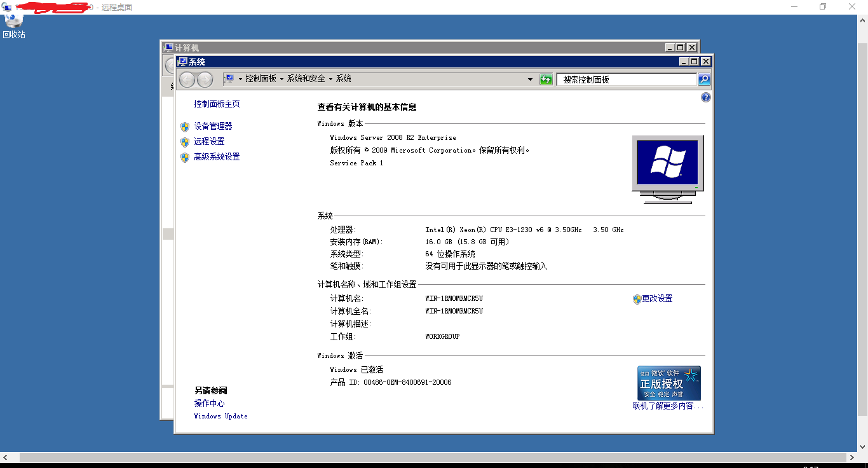Click remote desktop horizontal scrollbar track
868x468 pixels.
pos(433,458)
